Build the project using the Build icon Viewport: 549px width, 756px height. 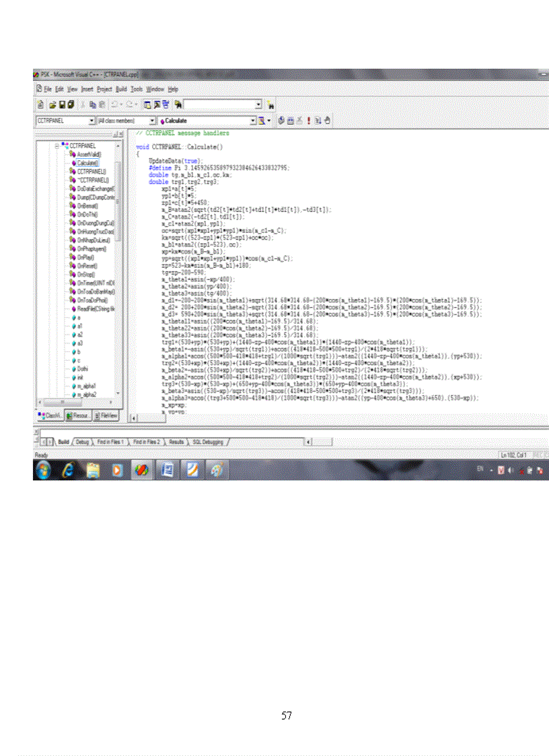pos(291,121)
